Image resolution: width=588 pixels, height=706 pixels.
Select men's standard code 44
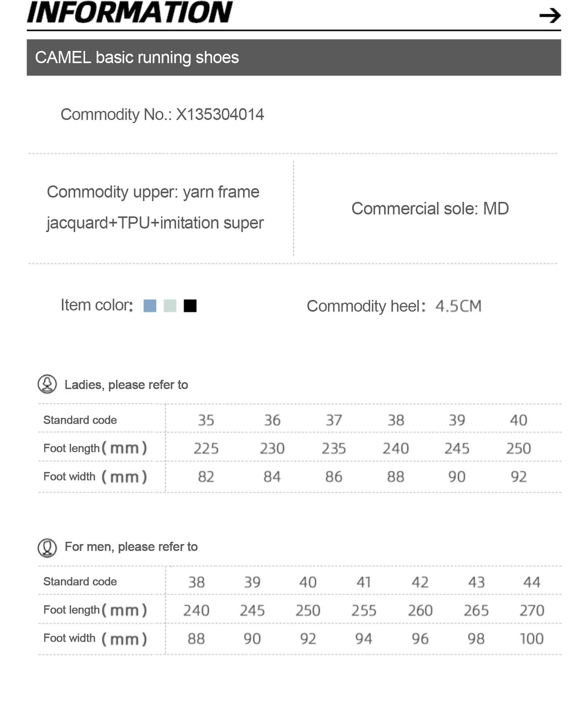click(532, 582)
